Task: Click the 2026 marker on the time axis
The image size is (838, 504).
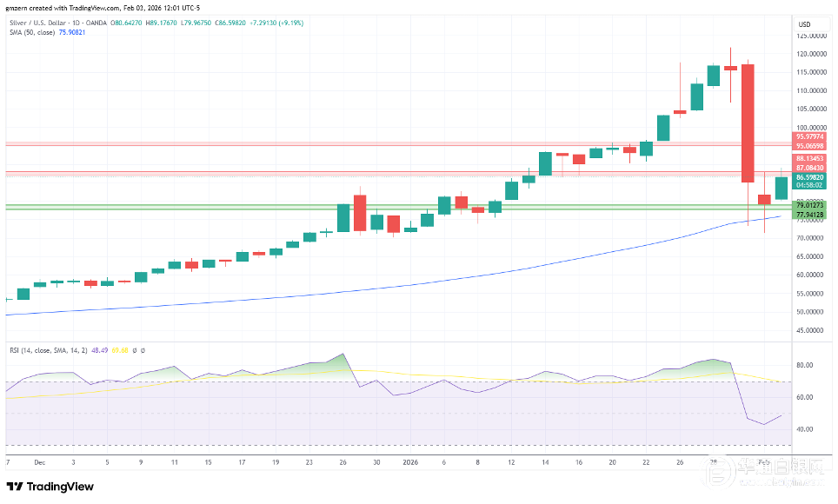Action: pos(409,463)
